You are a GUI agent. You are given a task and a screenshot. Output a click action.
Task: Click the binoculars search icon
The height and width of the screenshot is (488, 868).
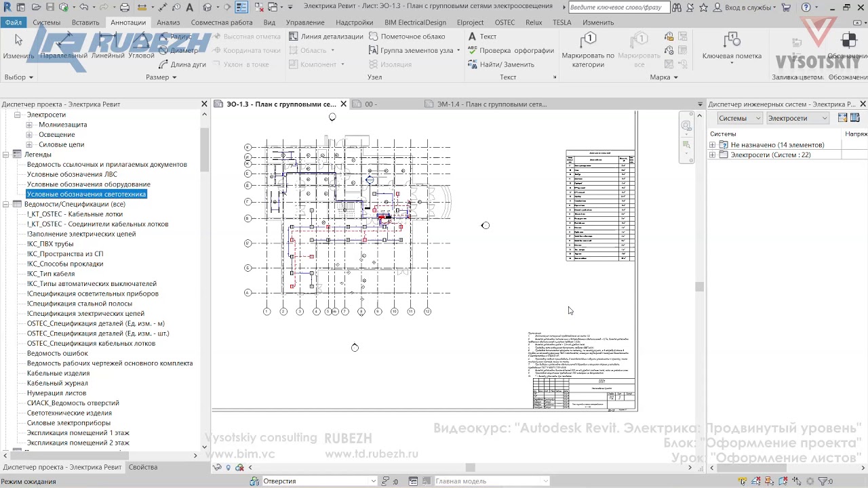point(678,7)
